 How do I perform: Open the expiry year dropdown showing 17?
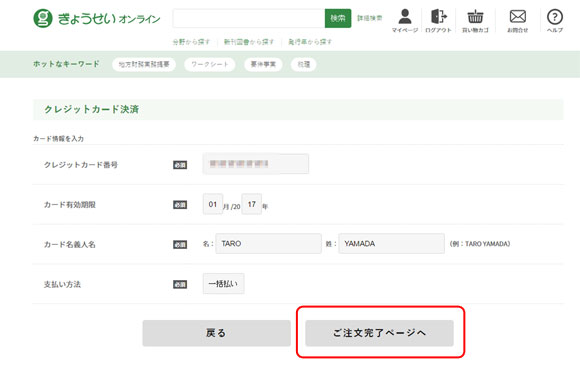[x=252, y=204]
